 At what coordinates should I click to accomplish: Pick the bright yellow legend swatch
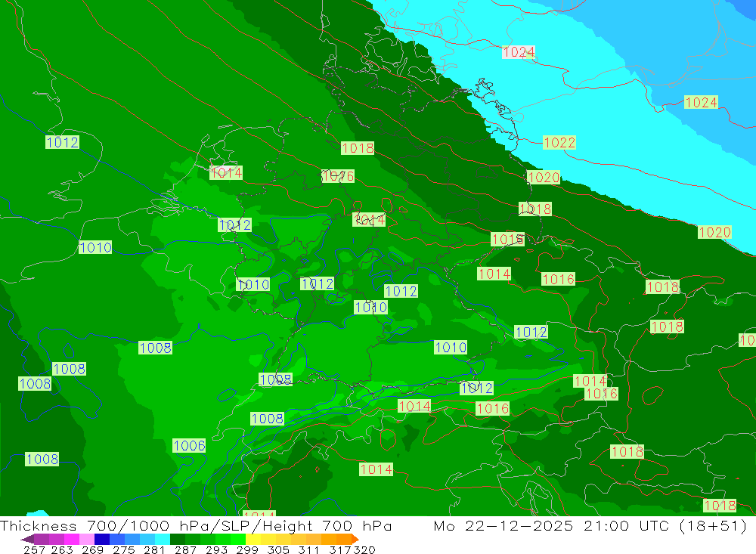coord(253,539)
